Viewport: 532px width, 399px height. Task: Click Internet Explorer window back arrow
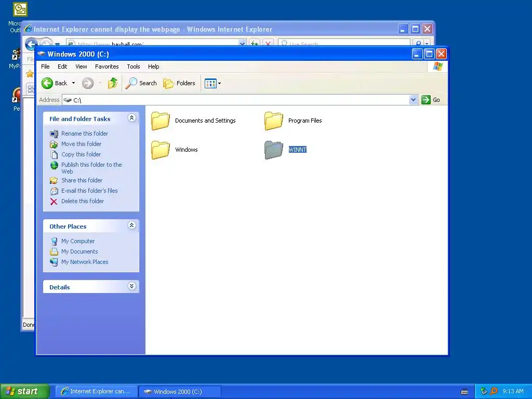31,44
